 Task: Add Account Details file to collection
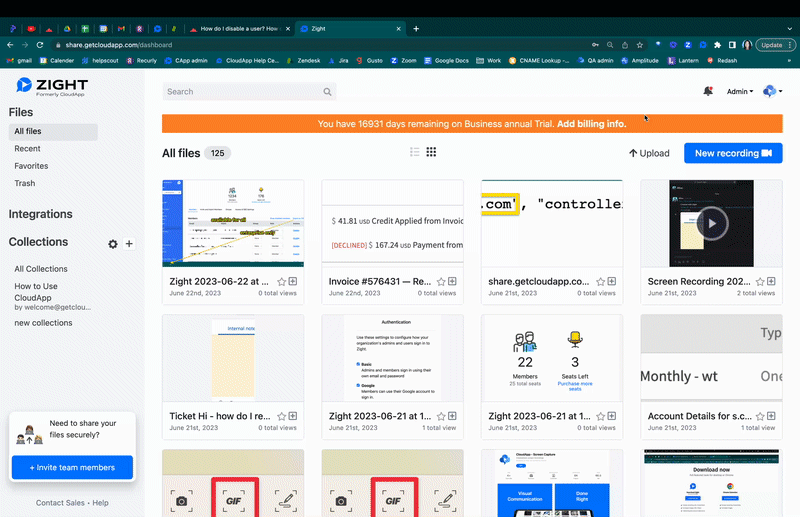[x=771, y=416]
